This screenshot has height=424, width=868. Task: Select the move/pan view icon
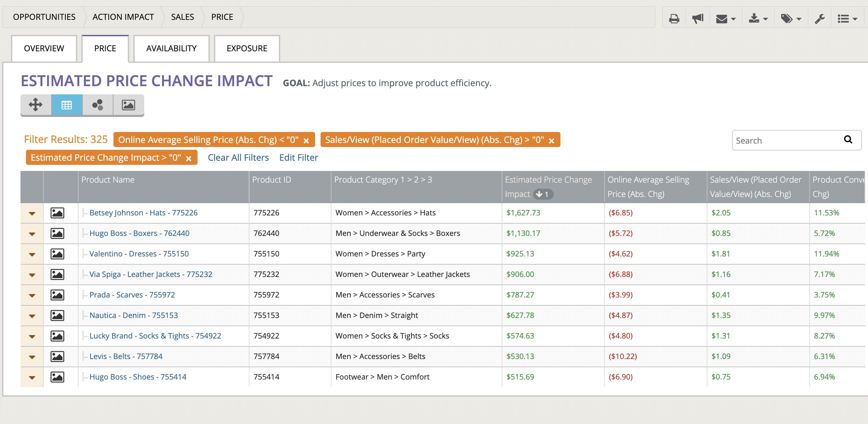[36, 105]
